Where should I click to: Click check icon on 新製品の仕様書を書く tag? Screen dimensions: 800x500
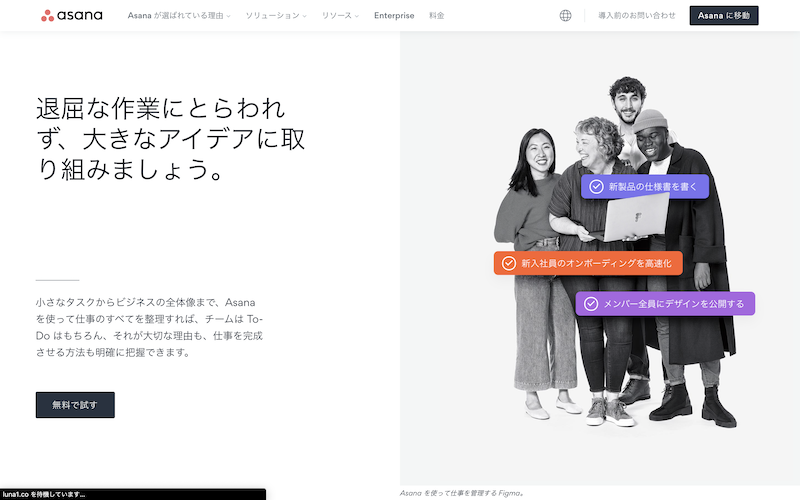pyautogui.click(x=596, y=187)
